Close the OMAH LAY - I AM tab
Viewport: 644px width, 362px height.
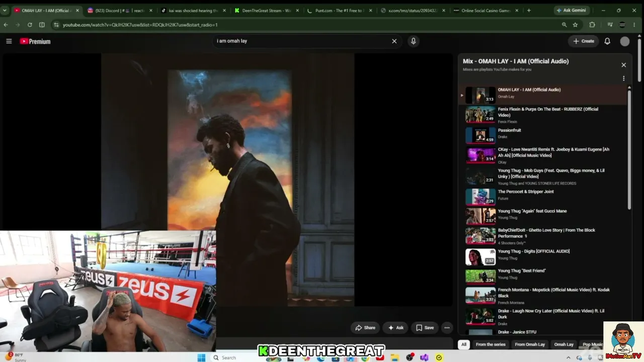77,11
